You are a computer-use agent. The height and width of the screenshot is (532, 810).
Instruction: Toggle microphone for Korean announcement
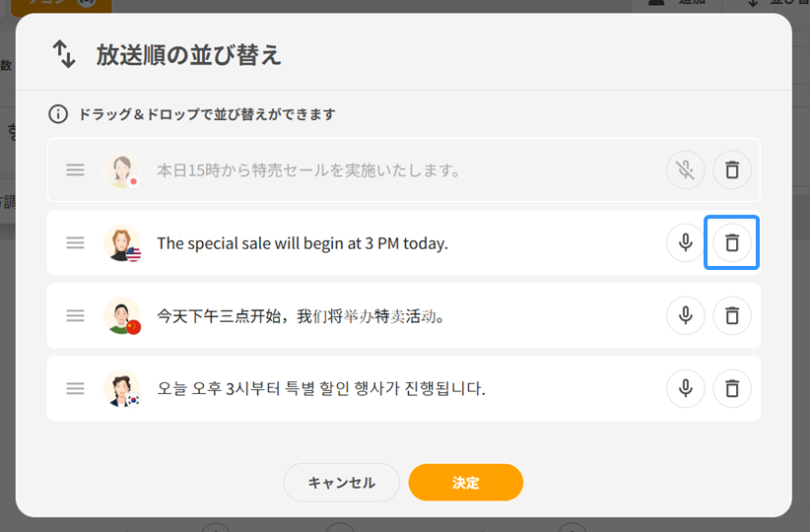point(685,388)
